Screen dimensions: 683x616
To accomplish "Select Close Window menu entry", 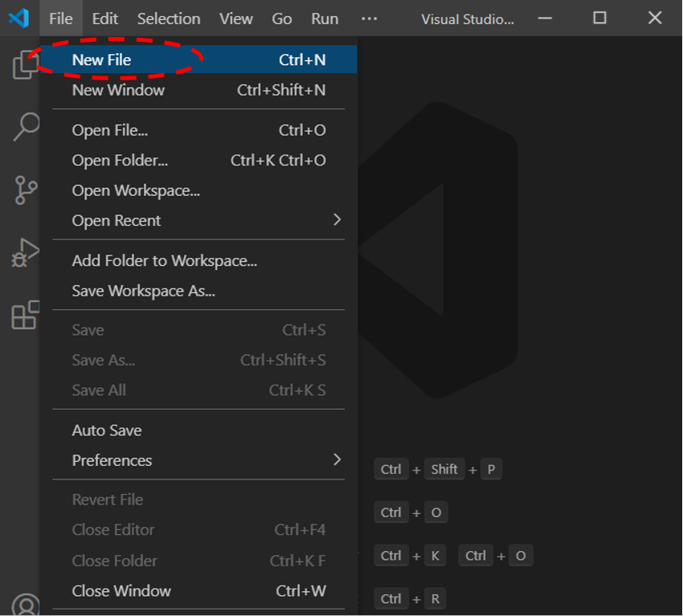I will (x=121, y=591).
